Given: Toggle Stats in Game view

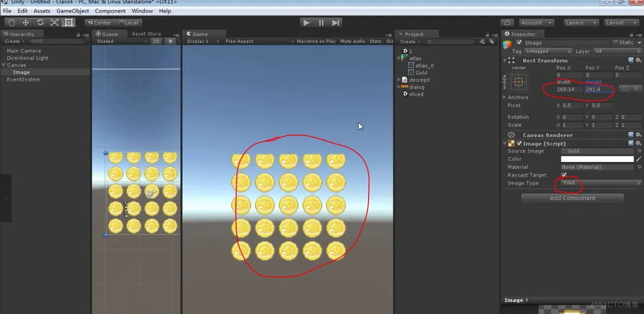Looking at the screenshot, I should coord(375,41).
